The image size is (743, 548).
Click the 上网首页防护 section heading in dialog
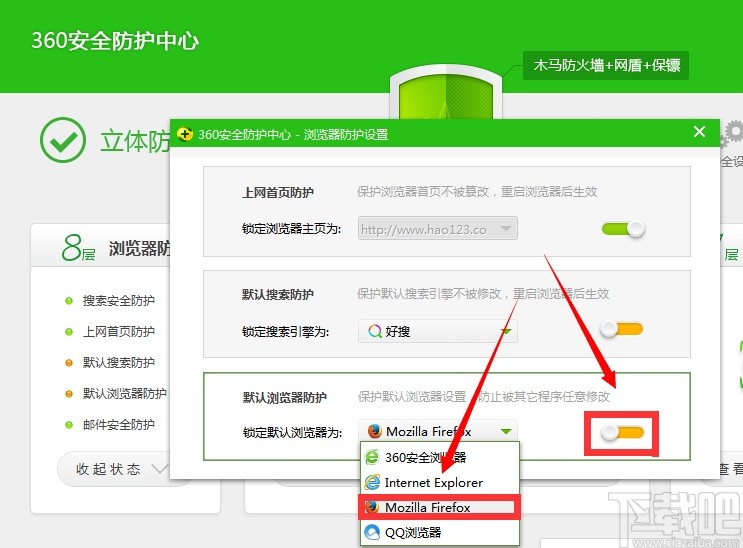point(278,192)
